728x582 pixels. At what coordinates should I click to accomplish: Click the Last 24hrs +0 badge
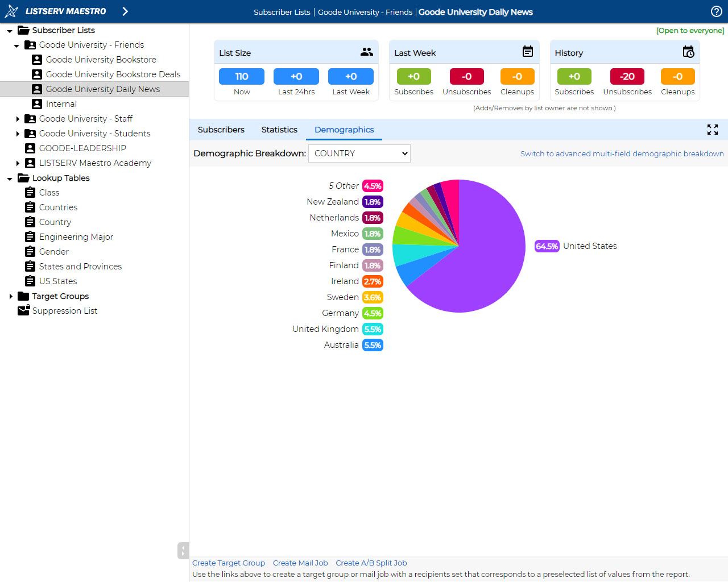(296, 76)
